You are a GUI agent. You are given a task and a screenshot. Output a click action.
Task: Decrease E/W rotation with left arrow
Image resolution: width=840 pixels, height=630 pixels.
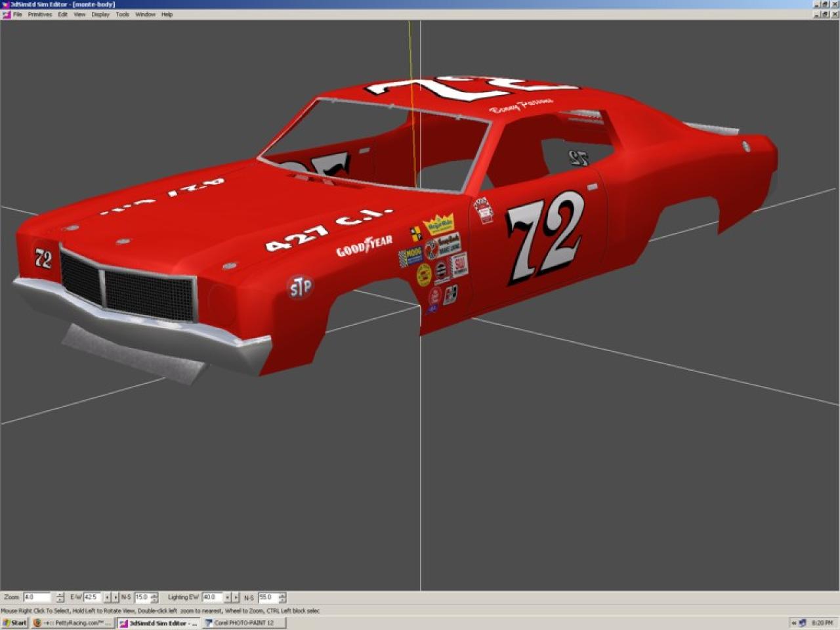108,597
